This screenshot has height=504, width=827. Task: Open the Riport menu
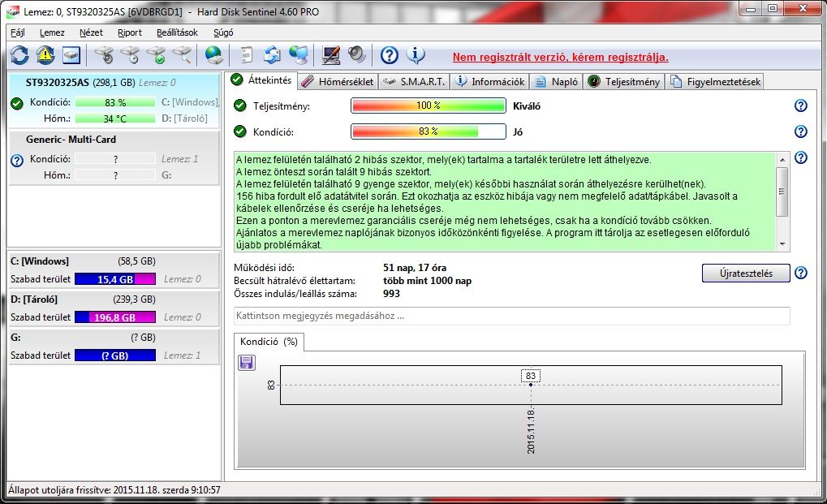129,32
